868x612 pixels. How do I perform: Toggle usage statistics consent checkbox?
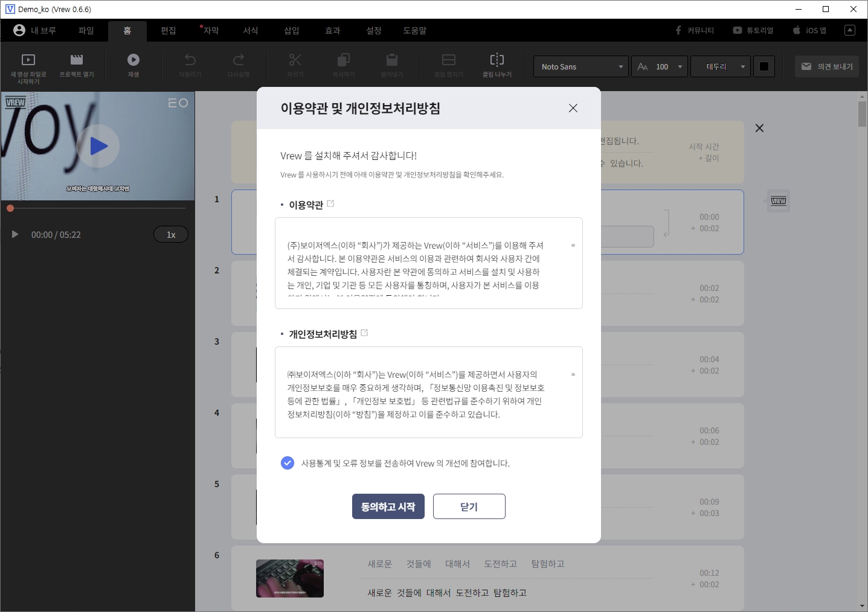(x=288, y=463)
